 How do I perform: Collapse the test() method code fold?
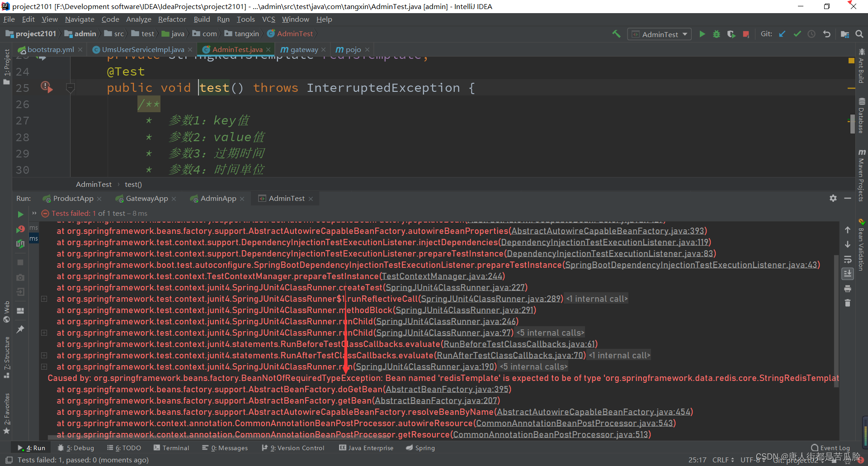click(70, 88)
